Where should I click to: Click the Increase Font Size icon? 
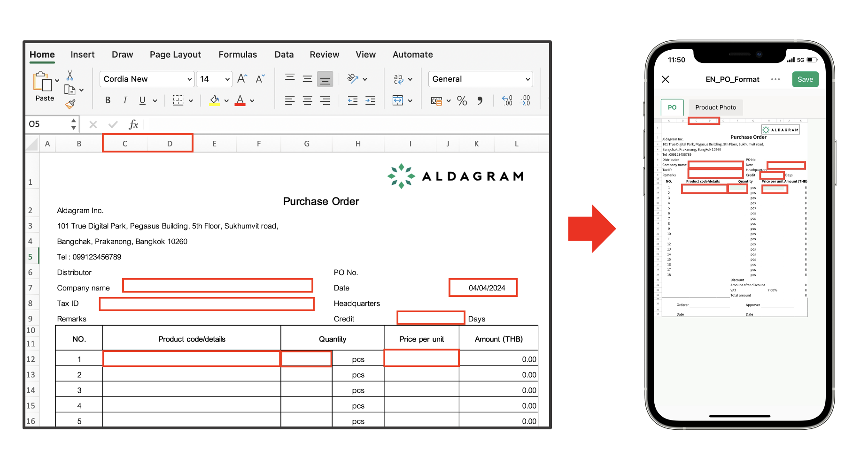(x=242, y=79)
